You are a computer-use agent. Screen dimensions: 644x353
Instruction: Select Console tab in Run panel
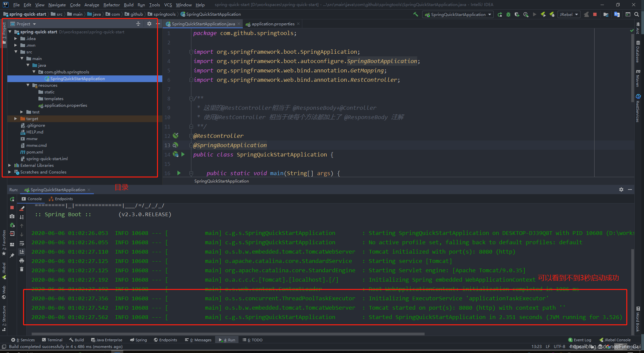32,199
